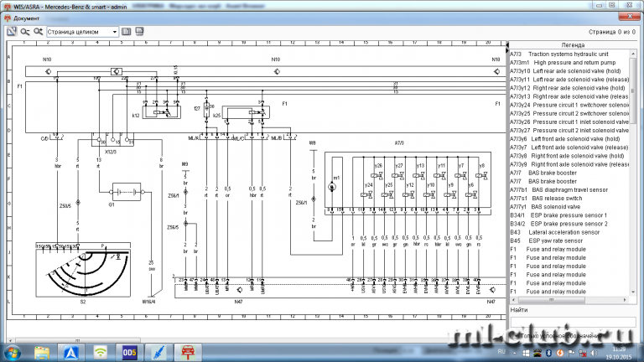Zoom in with the plus magnifier

pos(39,32)
